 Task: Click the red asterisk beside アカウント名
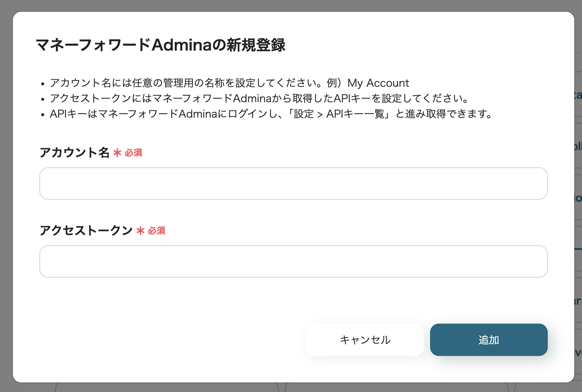pyautogui.click(x=117, y=153)
